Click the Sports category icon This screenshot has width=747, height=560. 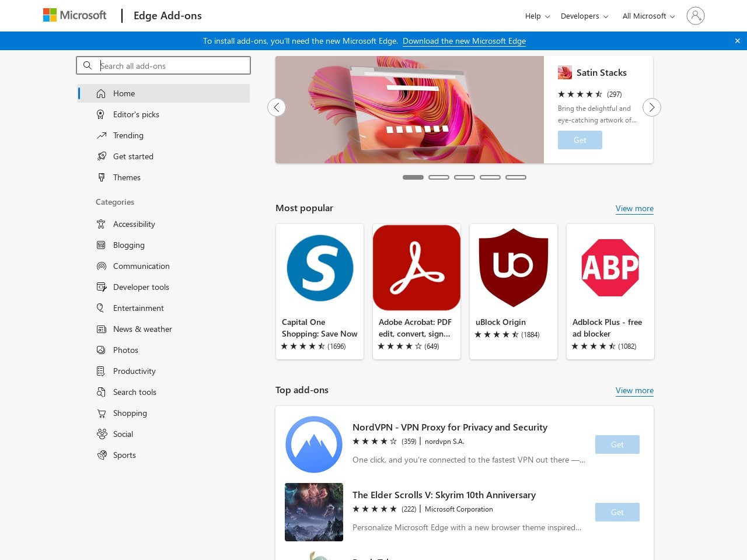click(x=101, y=455)
